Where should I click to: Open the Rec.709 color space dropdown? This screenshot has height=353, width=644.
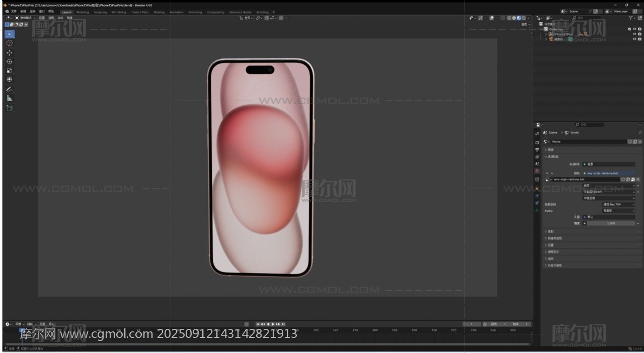pos(618,205)
